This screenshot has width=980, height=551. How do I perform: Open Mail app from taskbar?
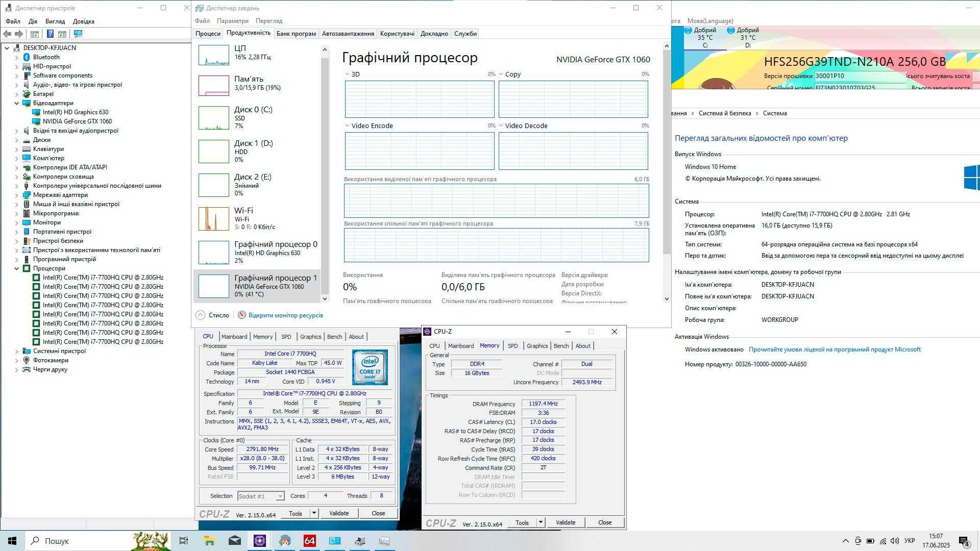(x=234, y=541)
